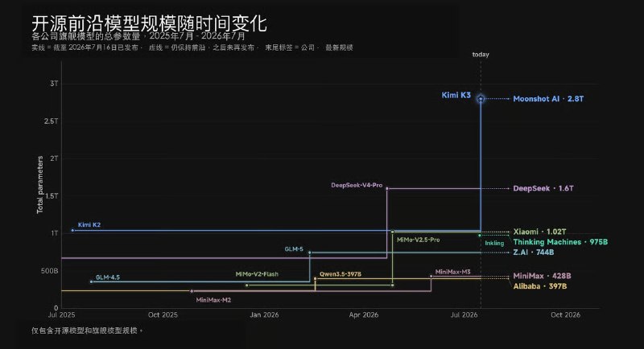
Task: Click the Apr 2026 x-axis label
Action: [364, 315]
